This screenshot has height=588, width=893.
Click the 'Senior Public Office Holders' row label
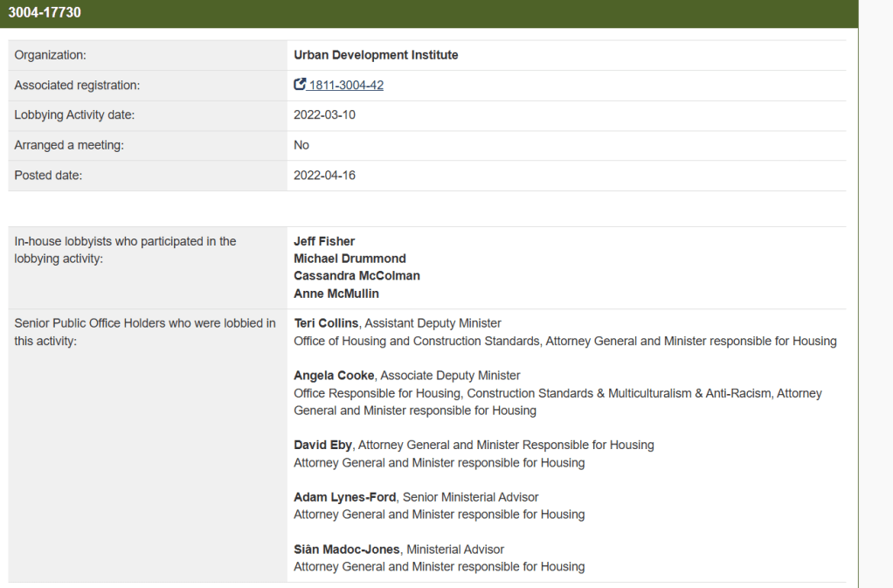pyautogui.click(x=144, y=323)
